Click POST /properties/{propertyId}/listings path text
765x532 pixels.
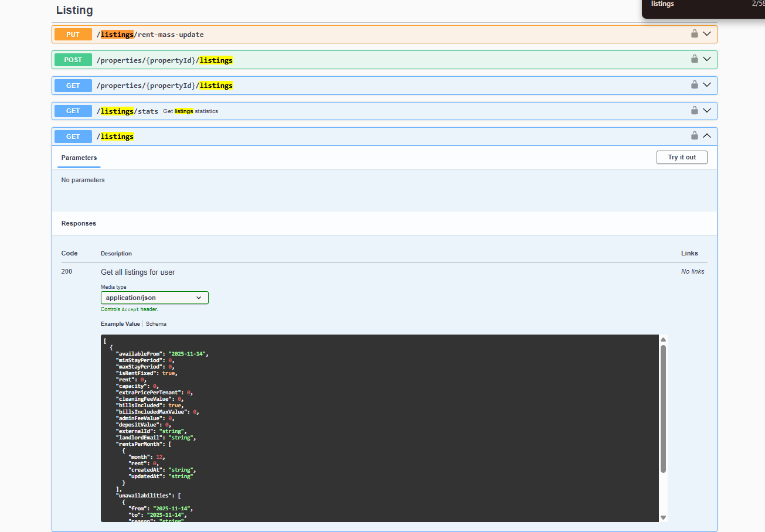tap(165, 60)
